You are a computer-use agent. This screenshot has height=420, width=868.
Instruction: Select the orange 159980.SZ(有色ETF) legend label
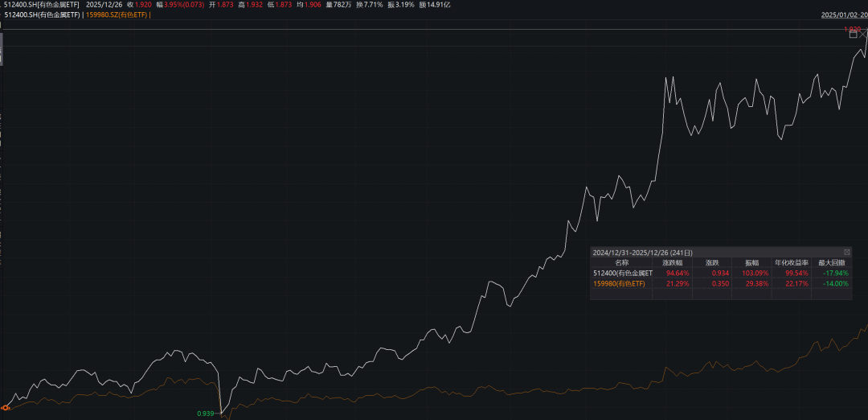(x=117, y=15)
